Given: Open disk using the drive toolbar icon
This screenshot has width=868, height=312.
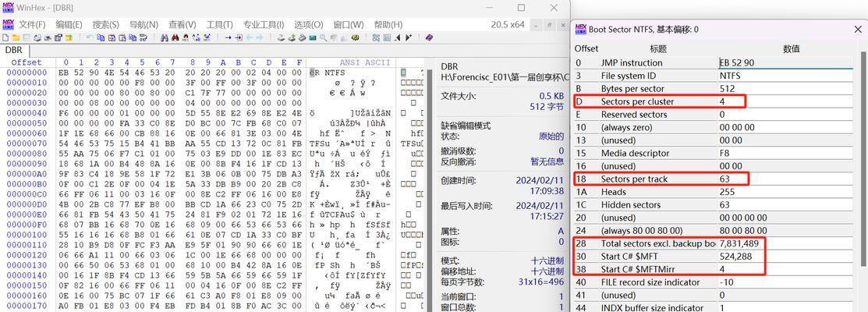Looking at the screenshot, I should click(281, 37).
